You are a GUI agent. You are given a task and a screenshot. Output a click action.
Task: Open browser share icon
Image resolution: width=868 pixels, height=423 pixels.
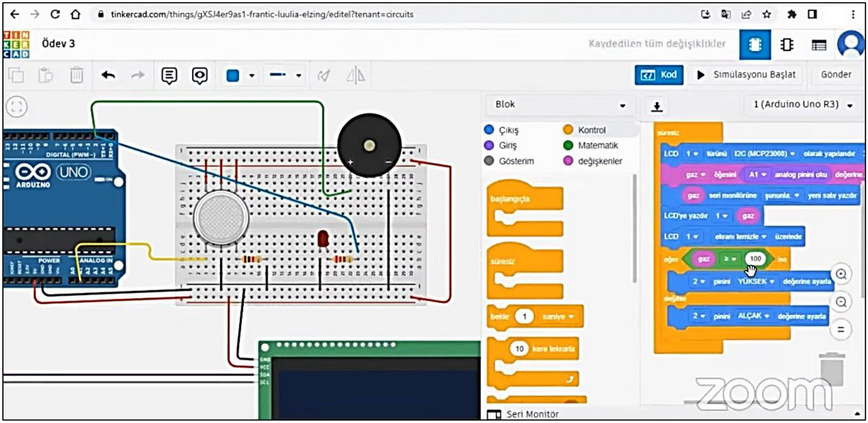click(x=747, y=15)
